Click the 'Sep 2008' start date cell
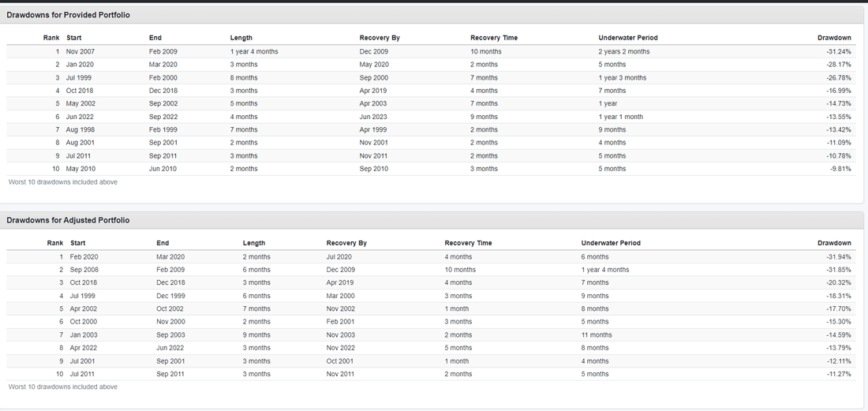Image resolution: width=868 pixels, height=411 pixels. [84, 270]
